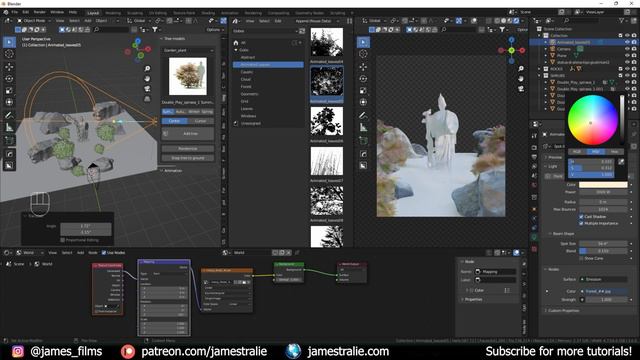Open the Object Mode dropdown
The height and width of the screenshot is (360, 640).
point(34,20)
